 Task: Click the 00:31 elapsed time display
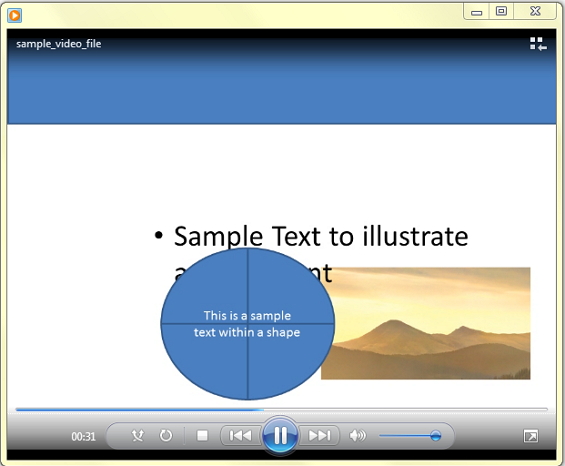83,436
